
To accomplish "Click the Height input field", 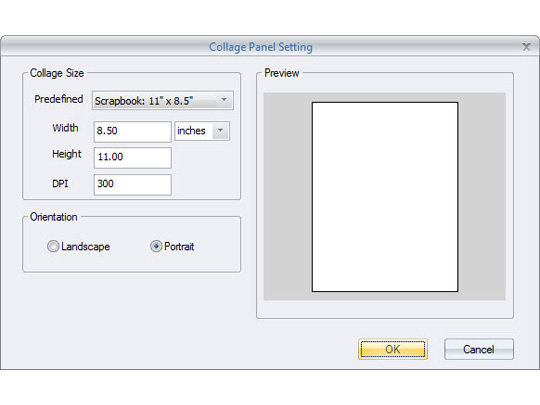I will tap(133, 158).
